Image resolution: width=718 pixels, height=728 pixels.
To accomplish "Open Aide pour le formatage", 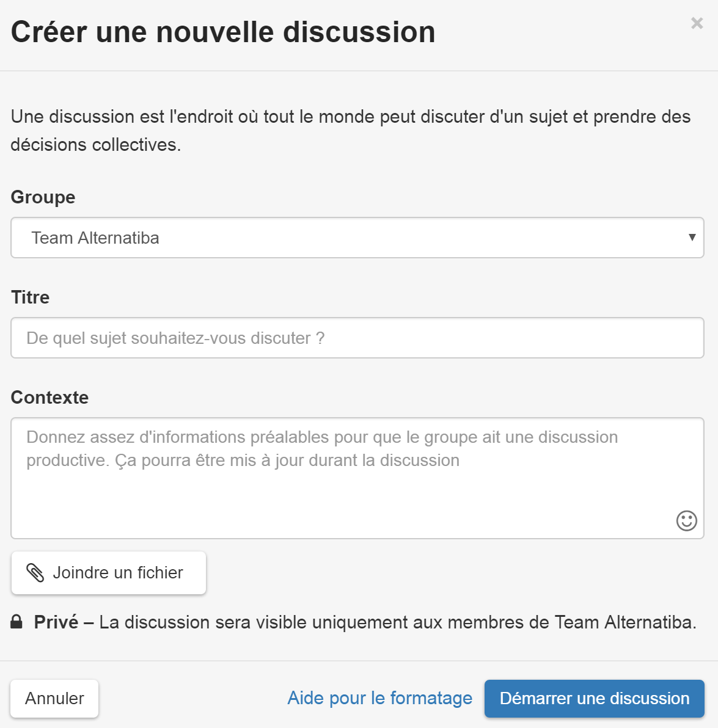I will 379,698.
